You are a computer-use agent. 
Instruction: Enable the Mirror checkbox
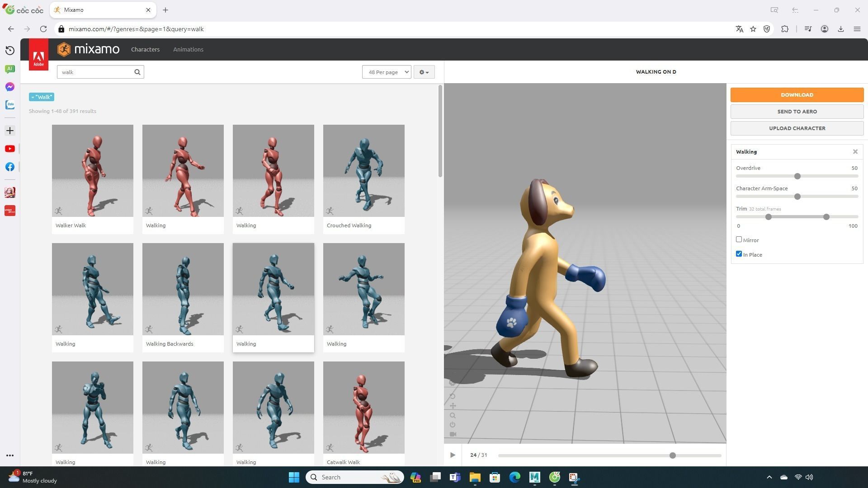pos(739,239)
